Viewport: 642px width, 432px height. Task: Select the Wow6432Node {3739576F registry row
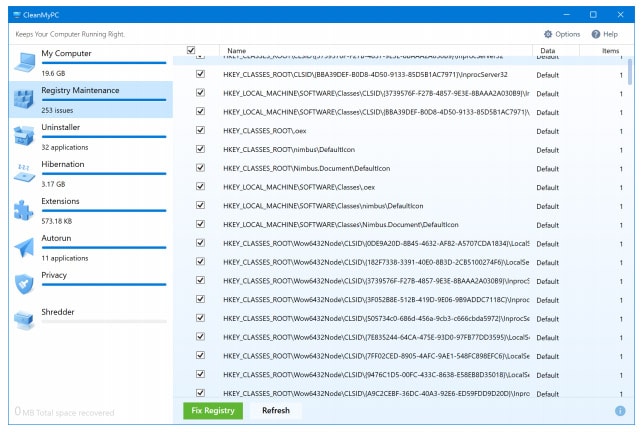pos(401,281)
